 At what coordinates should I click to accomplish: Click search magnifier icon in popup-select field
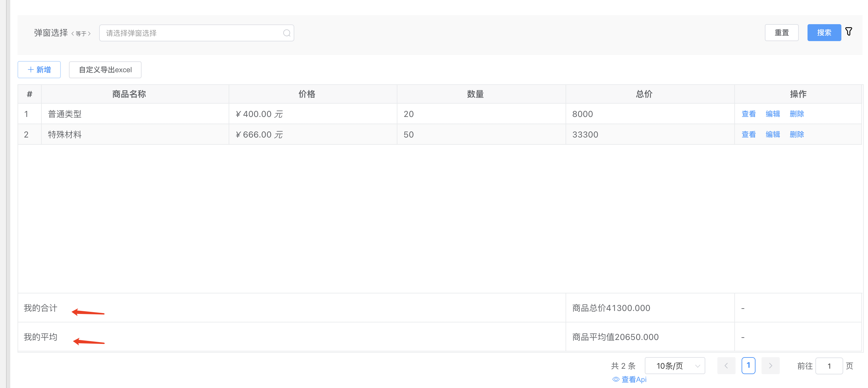click(286, 33)
